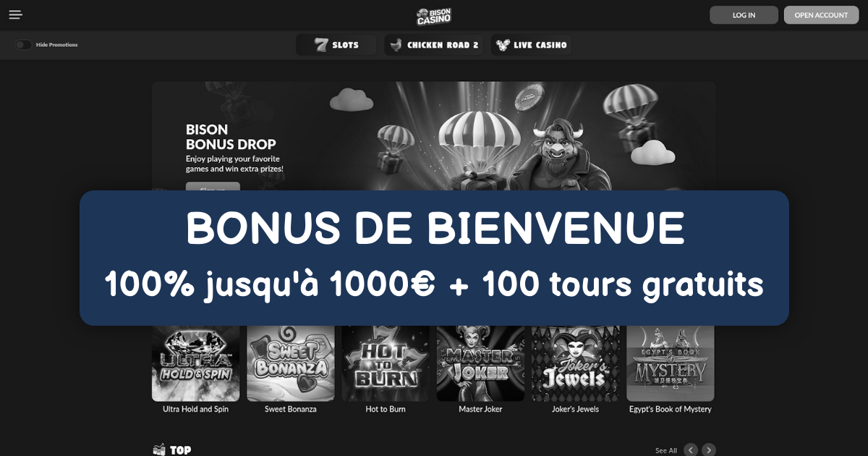The image size is (868, 456).
Task: Click the Bison Casino logo
Action: coord(434,16)
